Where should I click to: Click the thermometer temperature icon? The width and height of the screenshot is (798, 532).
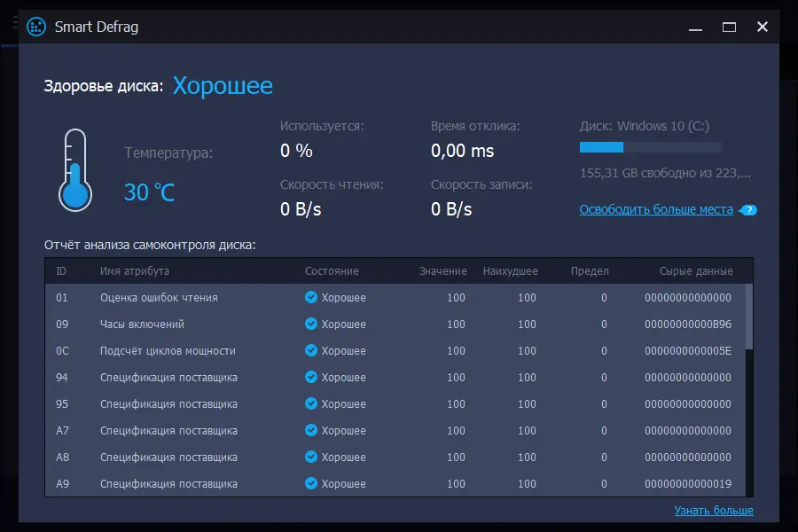pyautogui.click(x=76, y=168)
